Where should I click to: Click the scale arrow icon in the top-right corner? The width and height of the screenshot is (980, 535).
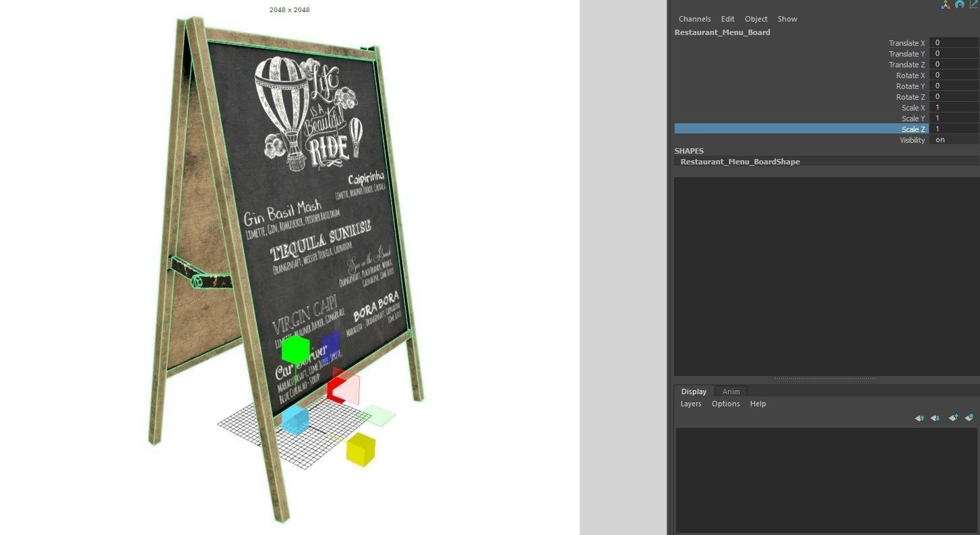point(974,4)
